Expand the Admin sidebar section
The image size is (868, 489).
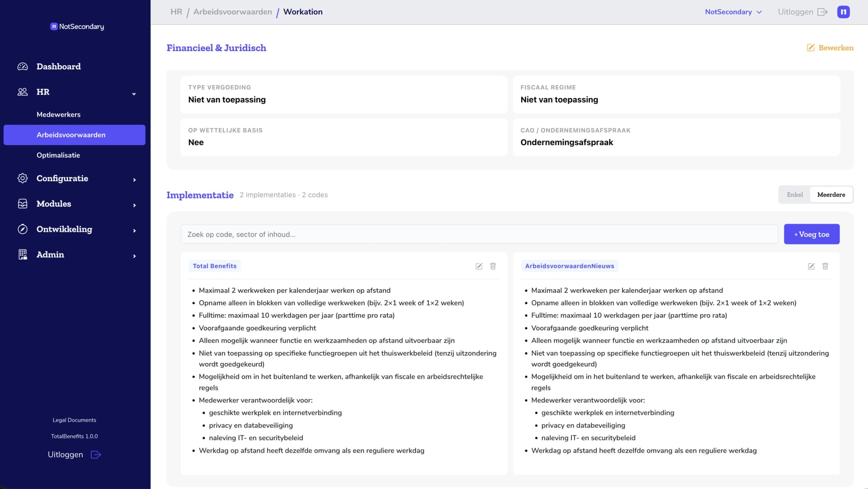click(x=134, y=256)
